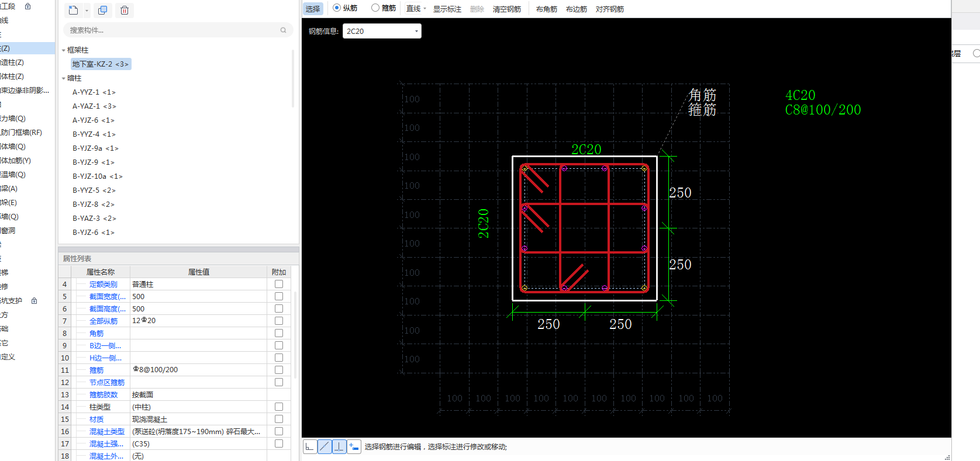Toggle 附加 checkbox for 材质 row
Screen dimensions: 980x461
[279, 419]
